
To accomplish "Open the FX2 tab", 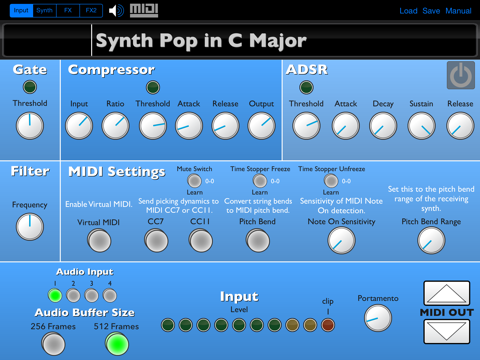I will pyautogui.click(x=91, y=10).
